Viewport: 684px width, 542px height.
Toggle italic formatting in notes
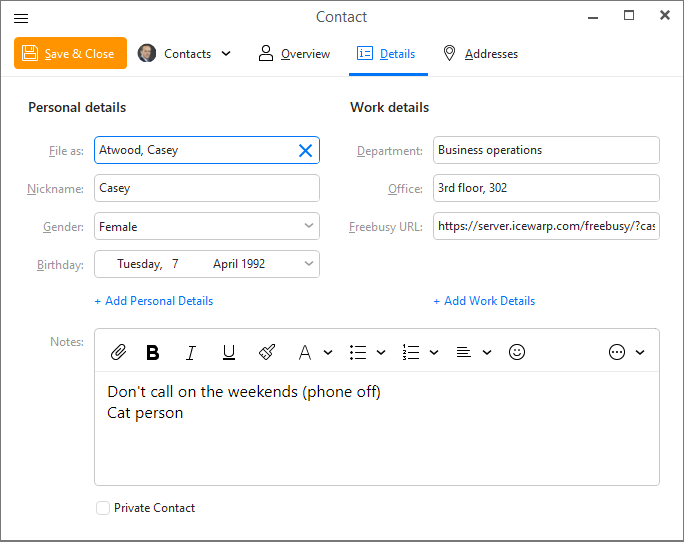[191, 352]
